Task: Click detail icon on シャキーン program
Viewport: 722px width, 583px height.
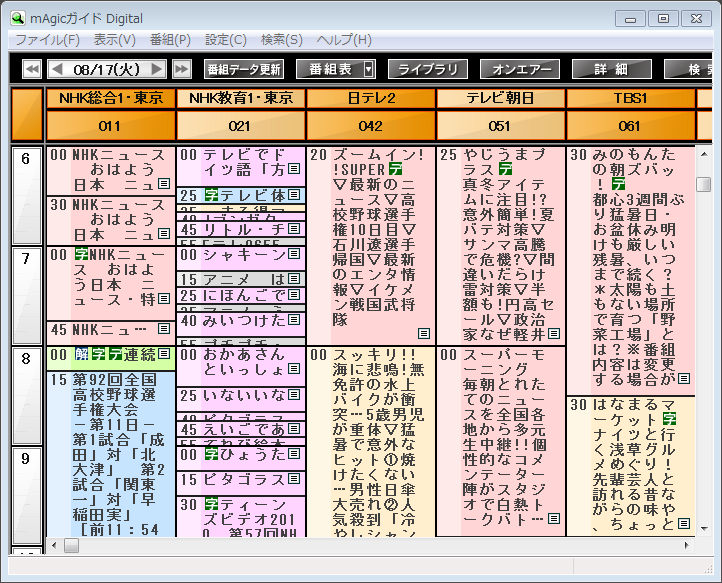Action: tap(294, 255)
